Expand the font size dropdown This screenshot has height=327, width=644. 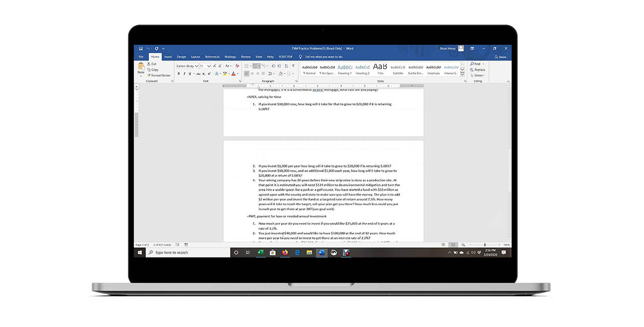[x=209, y=66]
